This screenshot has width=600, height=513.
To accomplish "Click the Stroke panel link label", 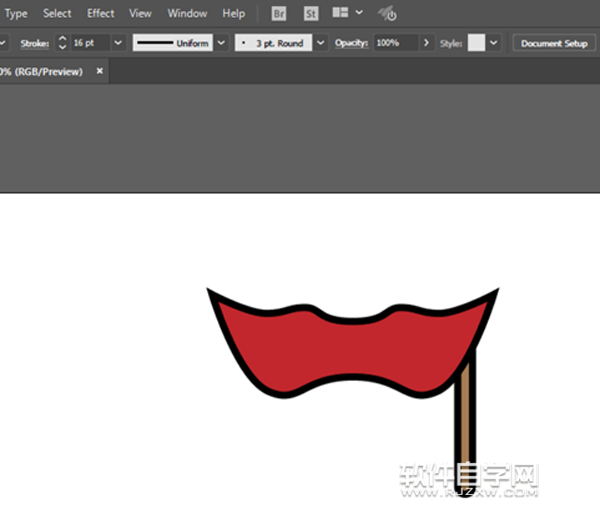I will [x=35, y=44].
